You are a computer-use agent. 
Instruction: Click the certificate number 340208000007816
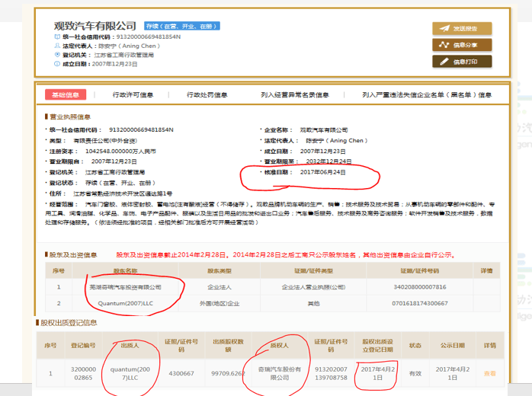(420, 287)
